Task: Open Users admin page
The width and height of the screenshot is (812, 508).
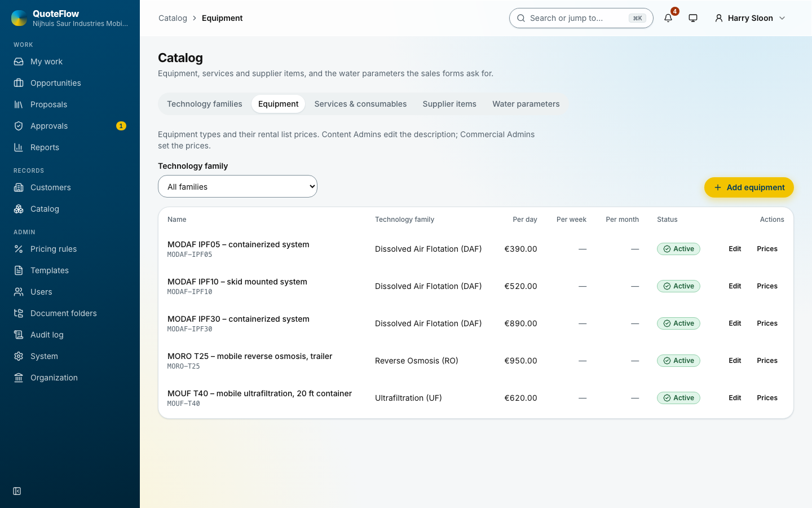Action: pos(70,292)
